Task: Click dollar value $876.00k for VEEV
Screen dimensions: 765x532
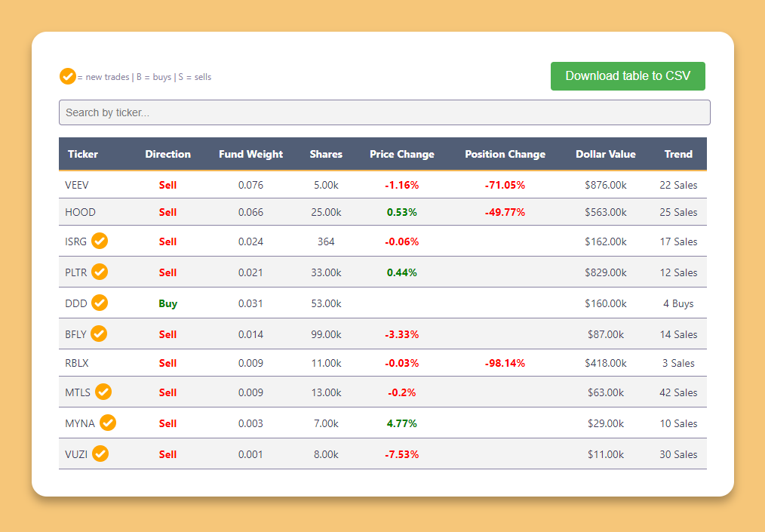Action: click(x=606, y=185)
